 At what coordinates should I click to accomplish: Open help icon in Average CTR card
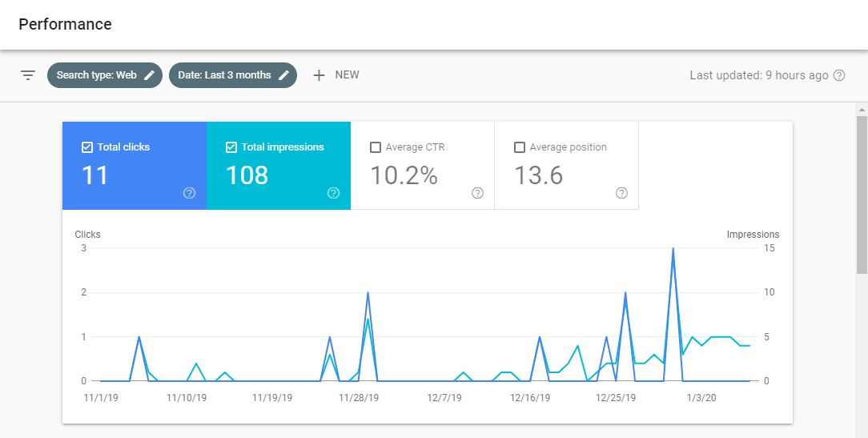(477, 193)
